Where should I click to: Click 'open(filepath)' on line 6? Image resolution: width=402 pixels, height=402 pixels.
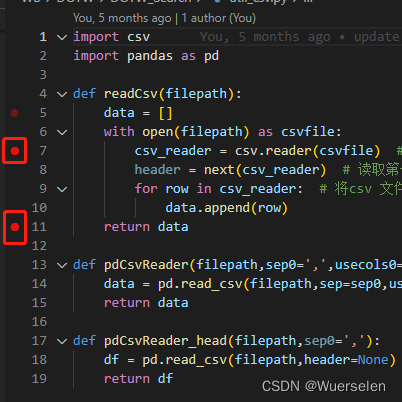(x=196, y=132)
